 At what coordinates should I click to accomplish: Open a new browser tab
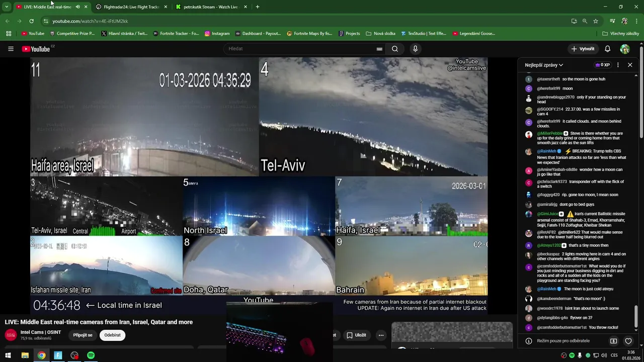click(258, 7)
